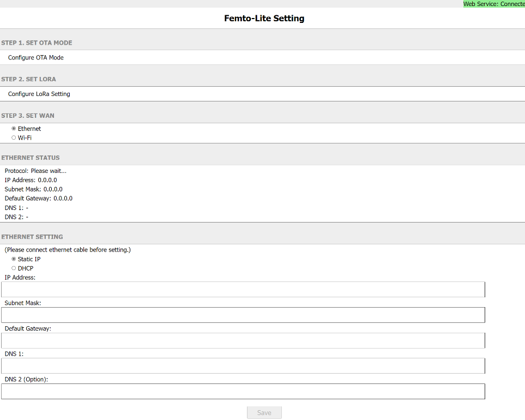This screenshot has width=525, height=420.
Task: Focus the IP Address input field in Ethernet Setting
Action: click(x=243, y=290)
